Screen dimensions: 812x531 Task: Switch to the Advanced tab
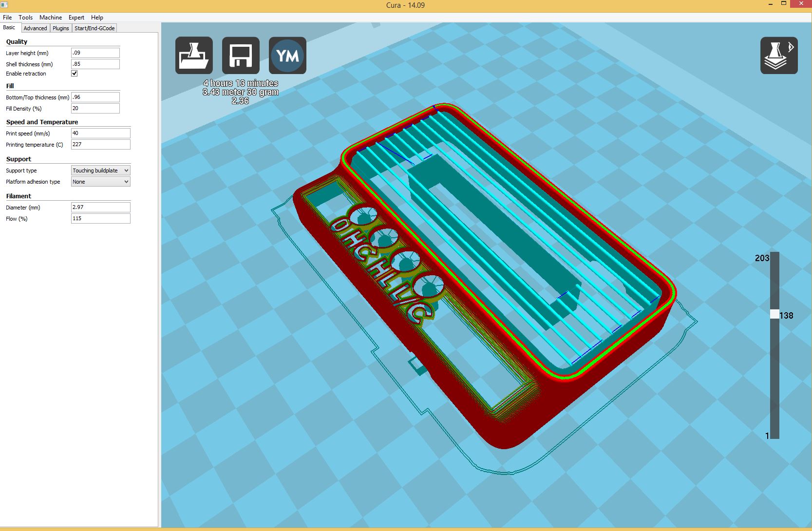36,28
